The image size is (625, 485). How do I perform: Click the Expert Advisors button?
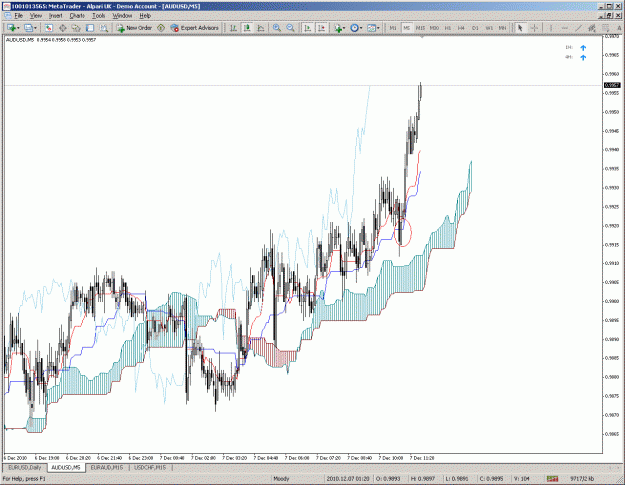tap(194, 28)
